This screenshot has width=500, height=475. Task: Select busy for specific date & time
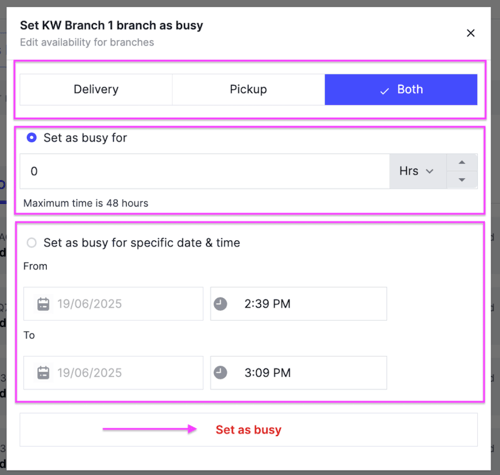(32, 243)
